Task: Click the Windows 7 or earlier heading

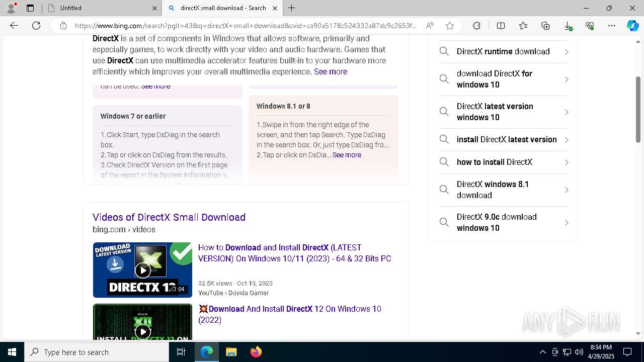Action: click(133, 116)
